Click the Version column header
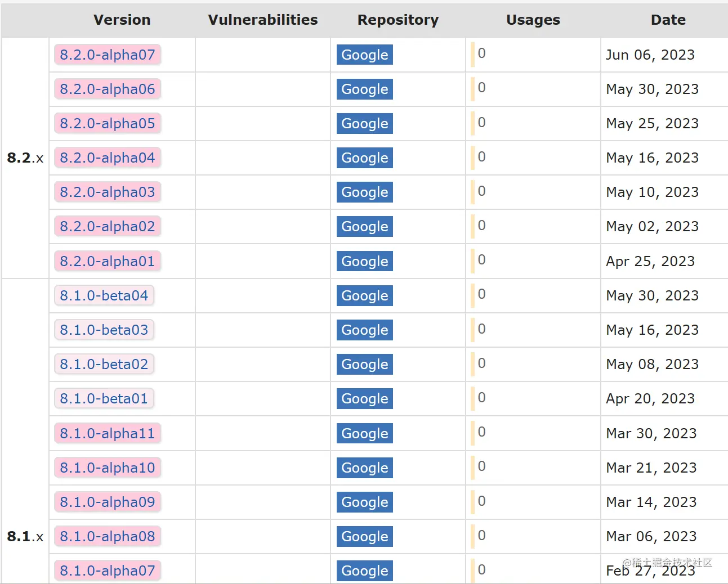 [122, 20]
